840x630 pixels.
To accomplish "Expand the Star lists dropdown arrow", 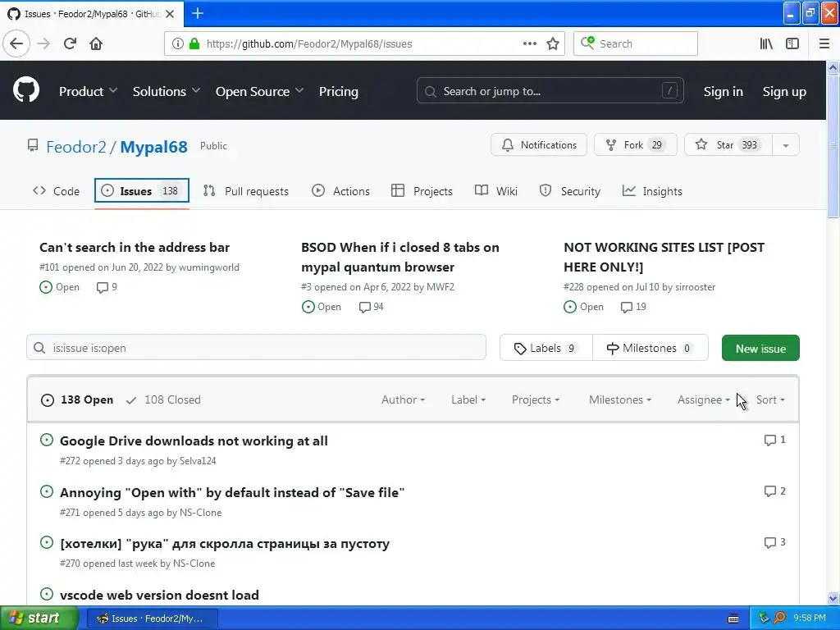I will pos(785,145).
